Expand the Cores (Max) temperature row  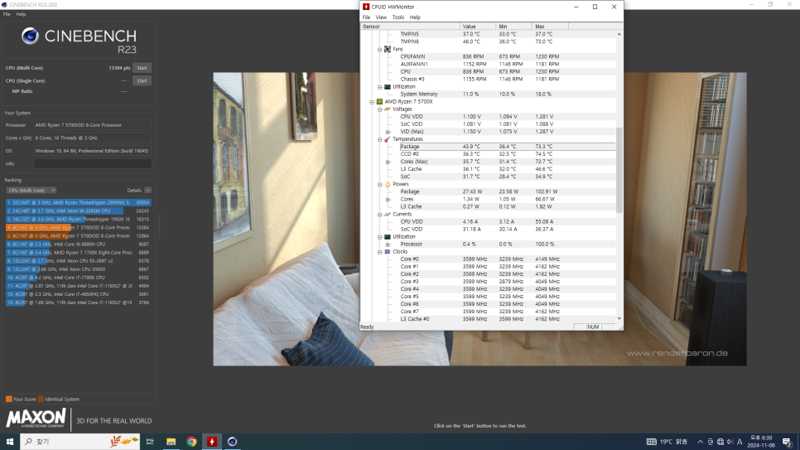coord(388,162)
